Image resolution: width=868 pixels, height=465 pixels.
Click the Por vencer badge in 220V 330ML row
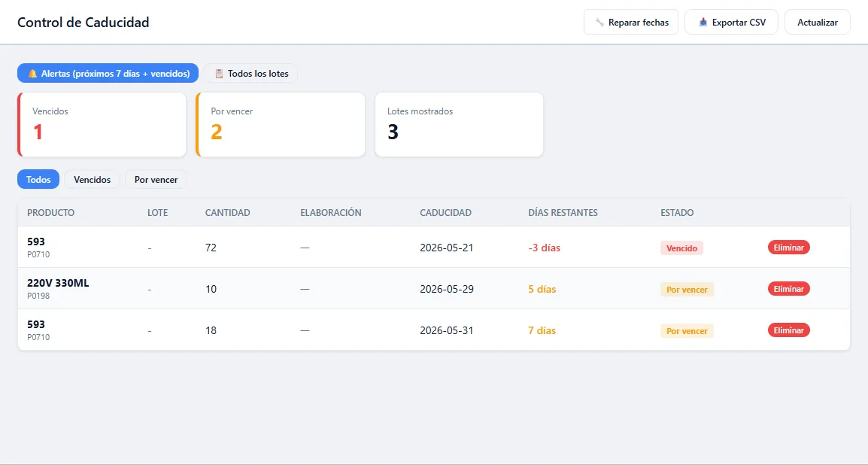687,290
